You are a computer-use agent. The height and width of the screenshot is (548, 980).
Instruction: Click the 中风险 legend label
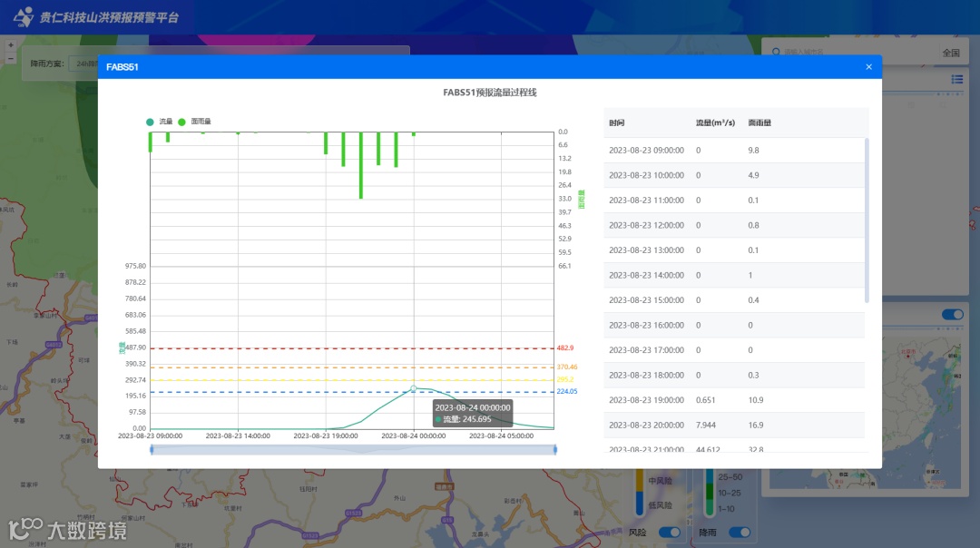(x=660, y=481)
